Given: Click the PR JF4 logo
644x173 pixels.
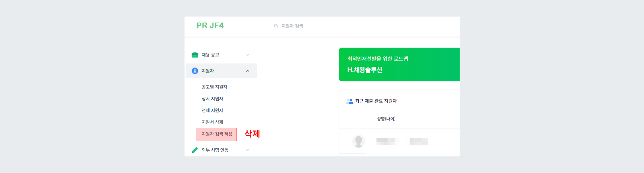Looking at the screenshot, I should pyautogui.click(x=211, y=25).
